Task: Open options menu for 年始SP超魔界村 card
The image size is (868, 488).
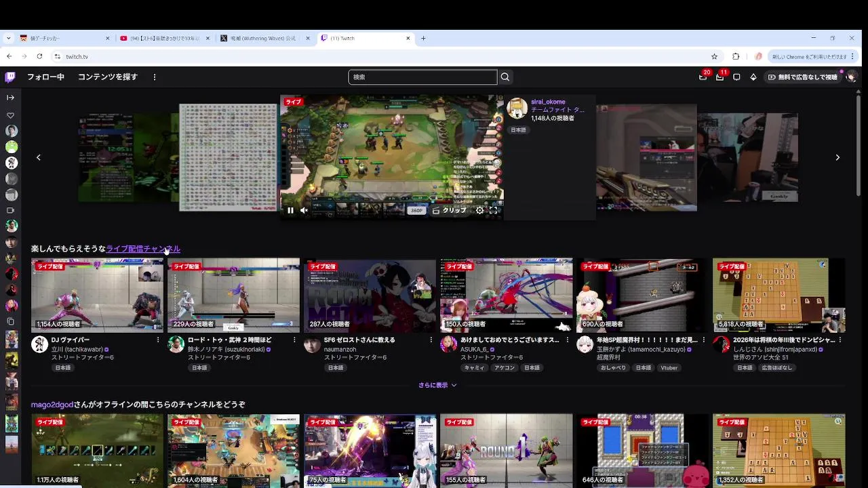Action: pos(703,340)
